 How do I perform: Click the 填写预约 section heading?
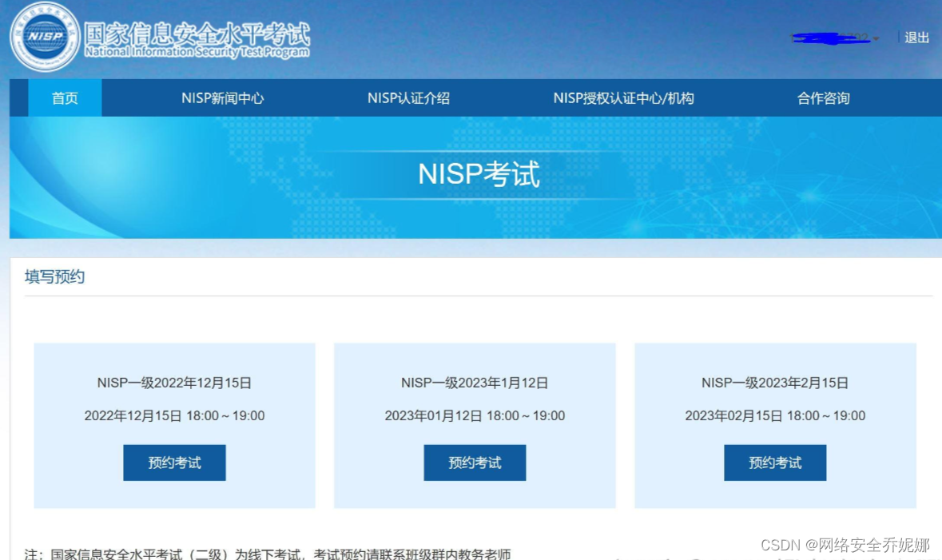pos(54,277)
